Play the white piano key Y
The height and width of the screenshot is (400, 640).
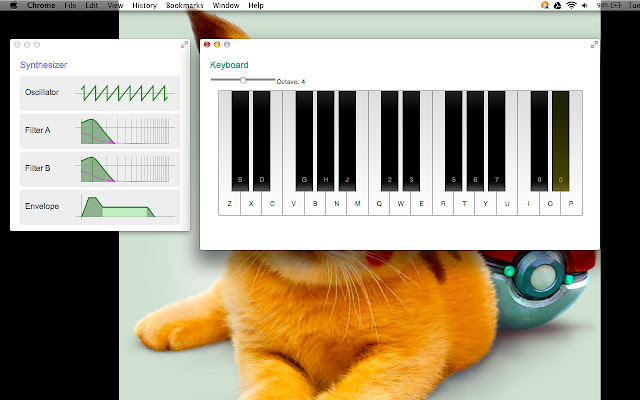486,203
